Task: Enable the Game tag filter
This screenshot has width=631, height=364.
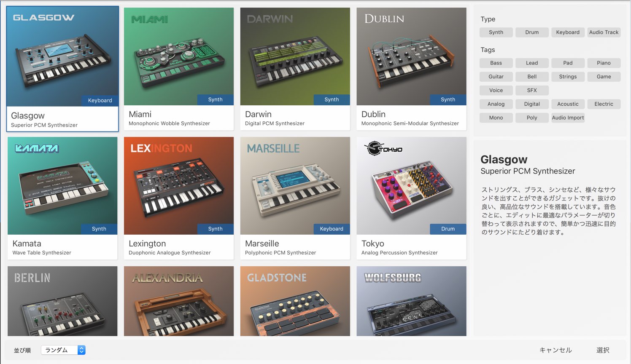Action: click(604, 77)
